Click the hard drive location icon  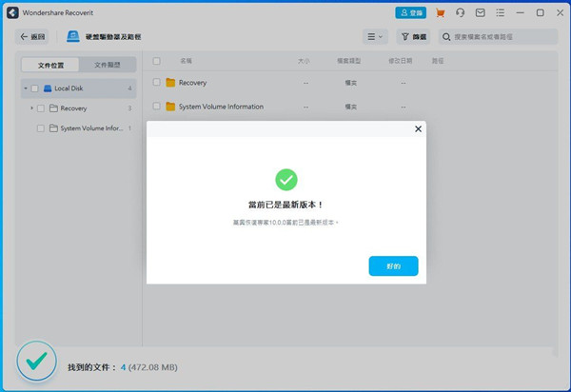coord(73,36)
